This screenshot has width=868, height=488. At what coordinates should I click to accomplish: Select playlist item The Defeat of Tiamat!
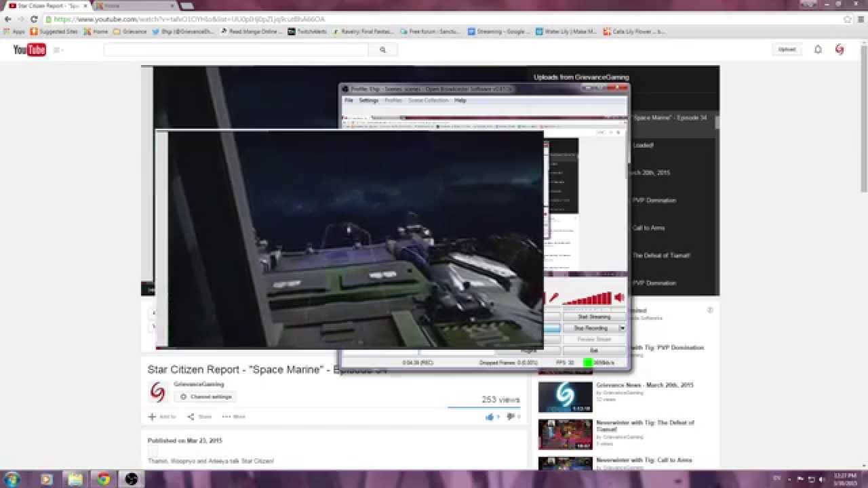pyautogui.click(x=661, y=256)
